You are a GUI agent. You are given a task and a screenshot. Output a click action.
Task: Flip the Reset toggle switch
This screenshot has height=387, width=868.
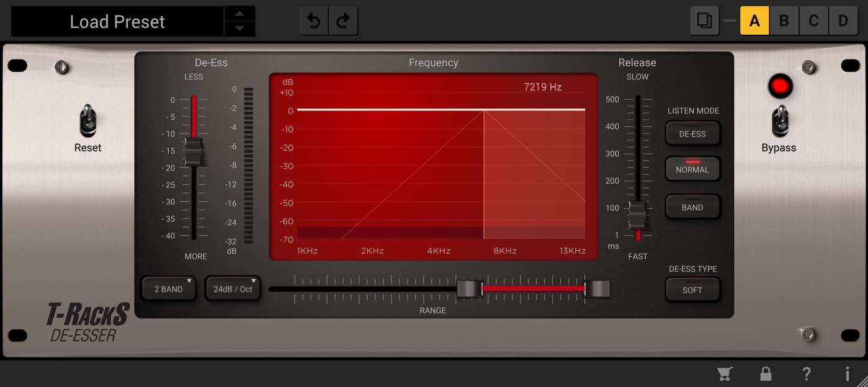click(x=88, y=120)
